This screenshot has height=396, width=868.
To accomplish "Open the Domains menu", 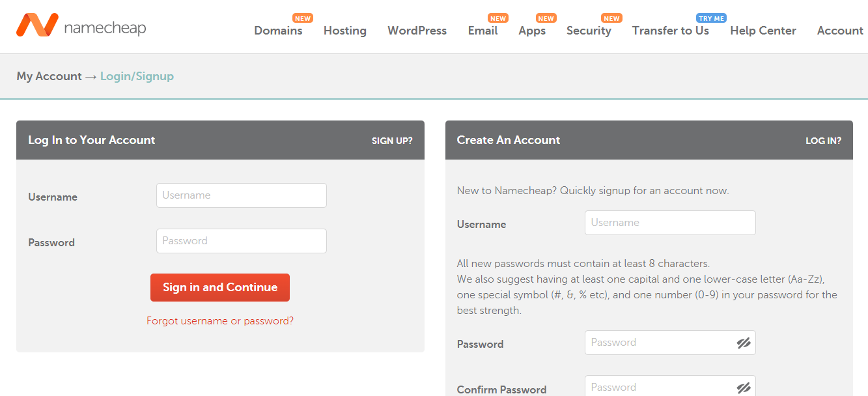I will coord(278,31).
